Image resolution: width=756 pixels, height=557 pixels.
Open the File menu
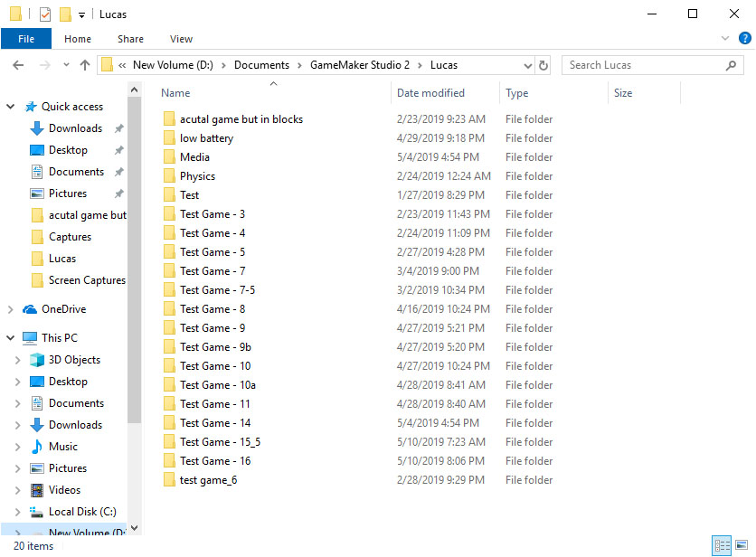coord(26,38)
